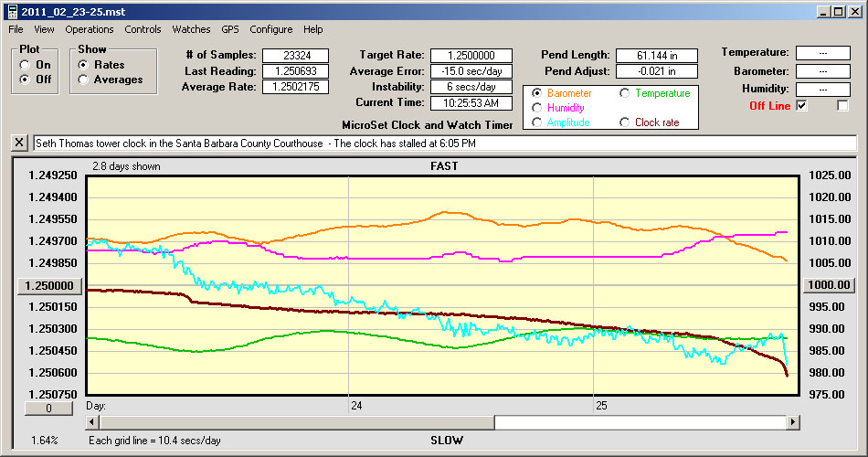Screen dimensions: 868x457
Task: Click the scrollbar left arrow
Action: click(93, 422)
